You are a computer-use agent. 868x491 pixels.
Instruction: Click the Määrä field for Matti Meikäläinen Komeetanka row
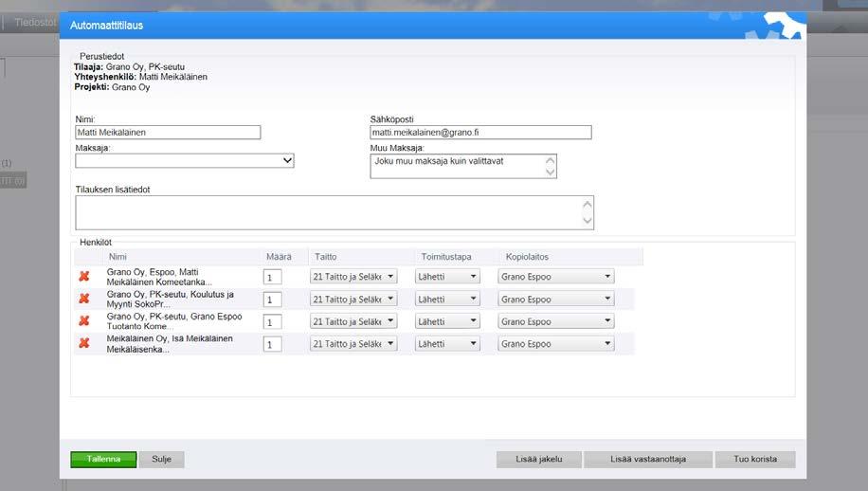pyautogui.click(x=272, y=277)
